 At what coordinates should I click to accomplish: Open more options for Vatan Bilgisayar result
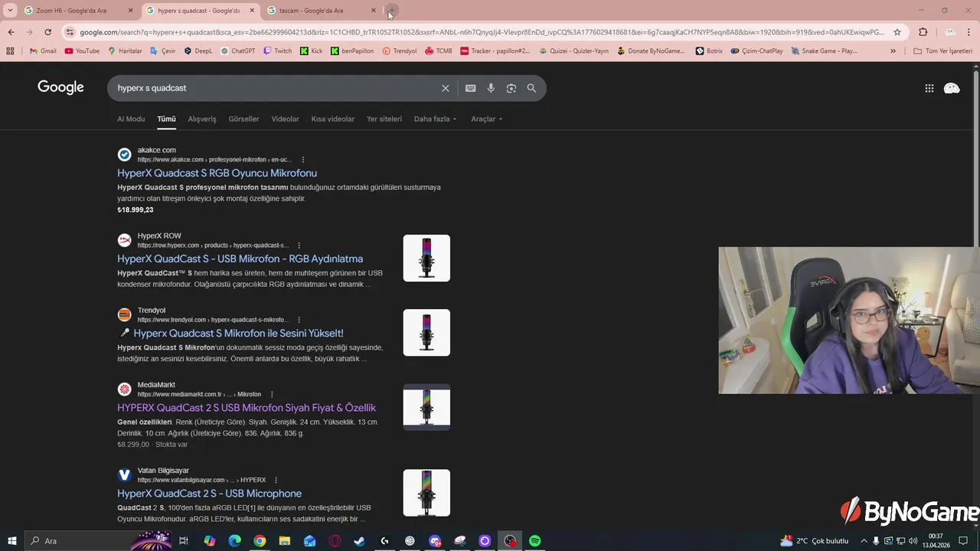(276, 480)
